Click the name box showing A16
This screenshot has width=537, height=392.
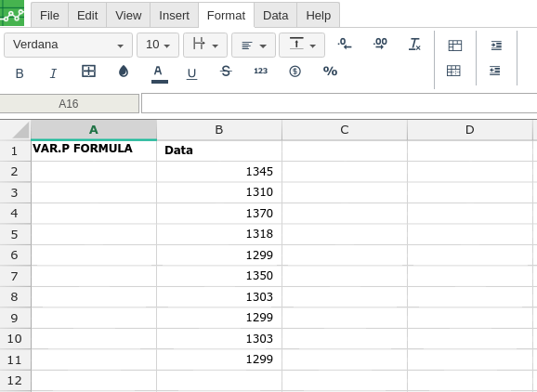click(69, 103)
